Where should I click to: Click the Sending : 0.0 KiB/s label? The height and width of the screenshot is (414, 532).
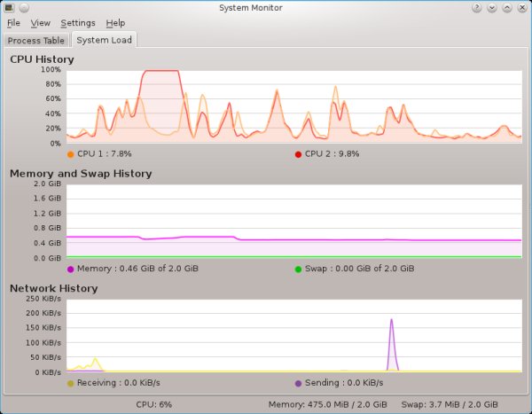[x=344, y=383]
